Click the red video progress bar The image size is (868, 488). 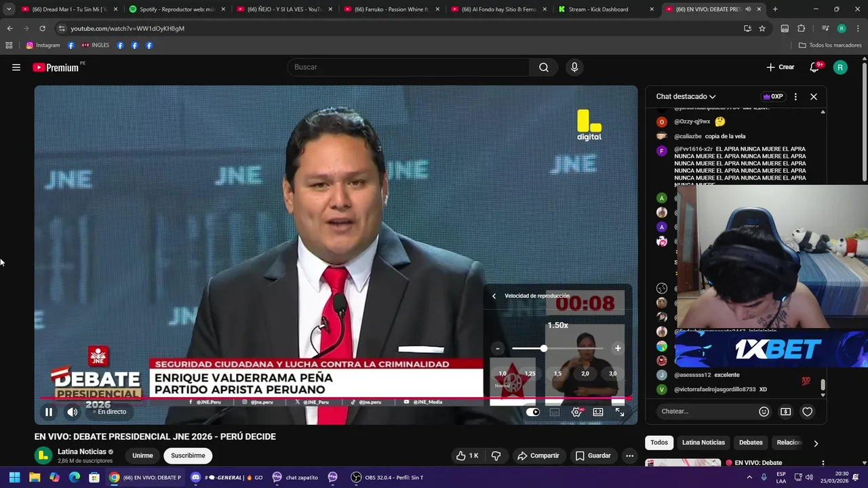point(336,398)
